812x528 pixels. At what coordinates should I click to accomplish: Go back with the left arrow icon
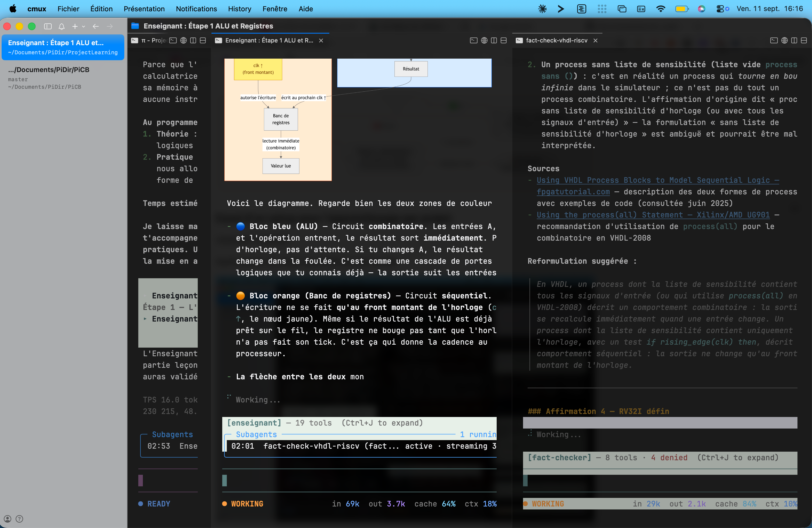[96, 26]
